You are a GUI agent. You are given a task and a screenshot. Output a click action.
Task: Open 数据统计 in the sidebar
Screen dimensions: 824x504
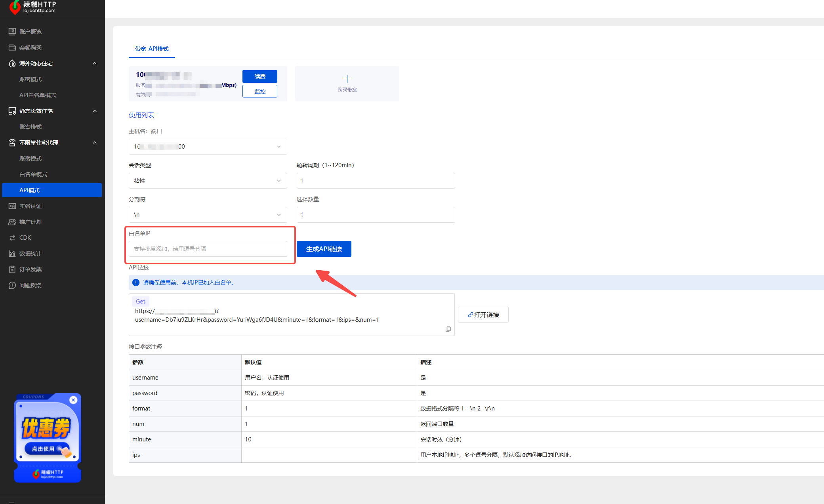pos(31,254)
